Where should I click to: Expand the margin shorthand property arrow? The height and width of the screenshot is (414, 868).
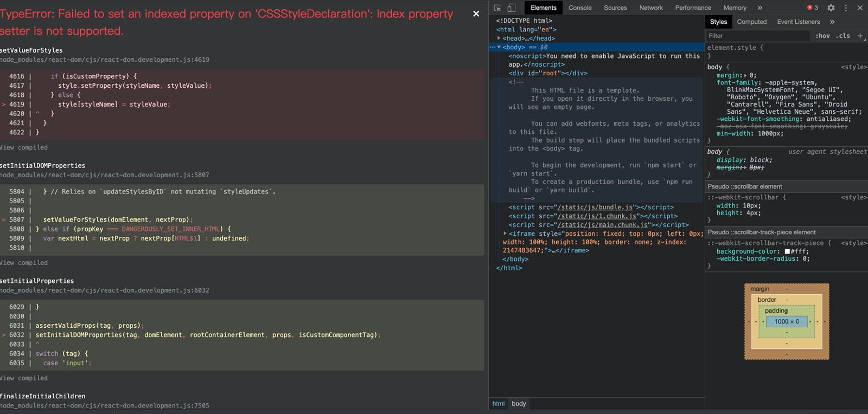[x=745, y=76]
